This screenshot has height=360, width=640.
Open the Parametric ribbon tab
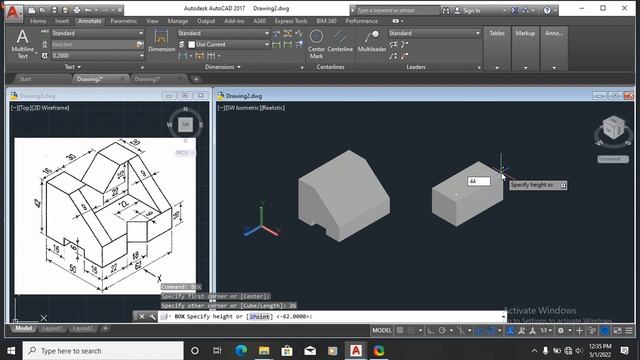click(x=124, y=21)
